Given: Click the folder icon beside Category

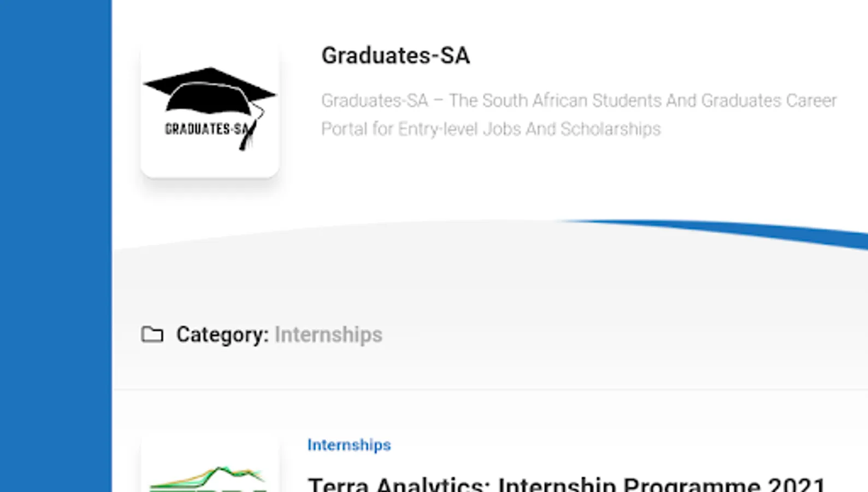Looking at the screenshot, I should tap(152, 335).
